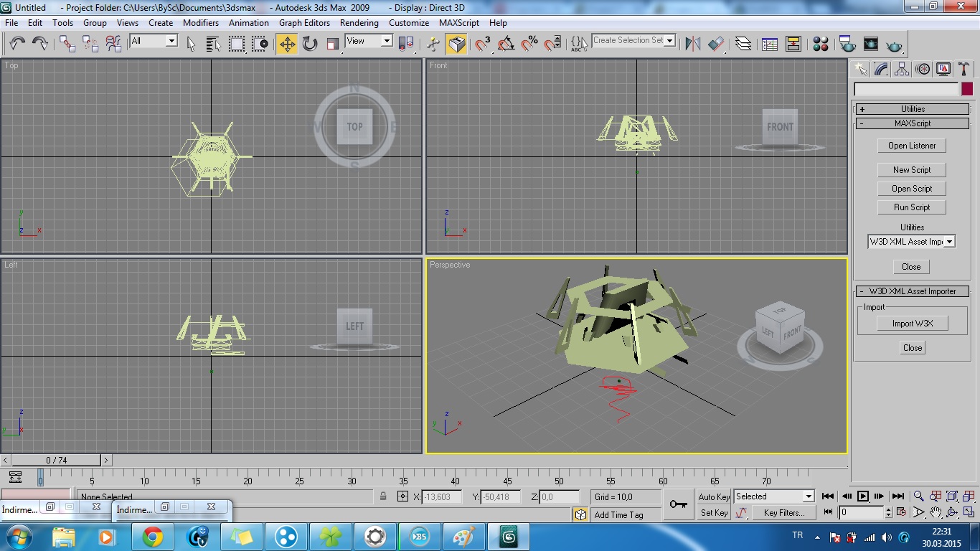The image size is (980, 551).
Task: Open the Graph Editors menu
Action: point(304,23)
